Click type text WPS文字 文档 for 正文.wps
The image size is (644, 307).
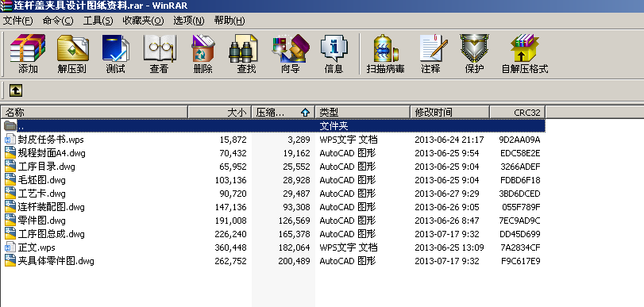(349, 248)
